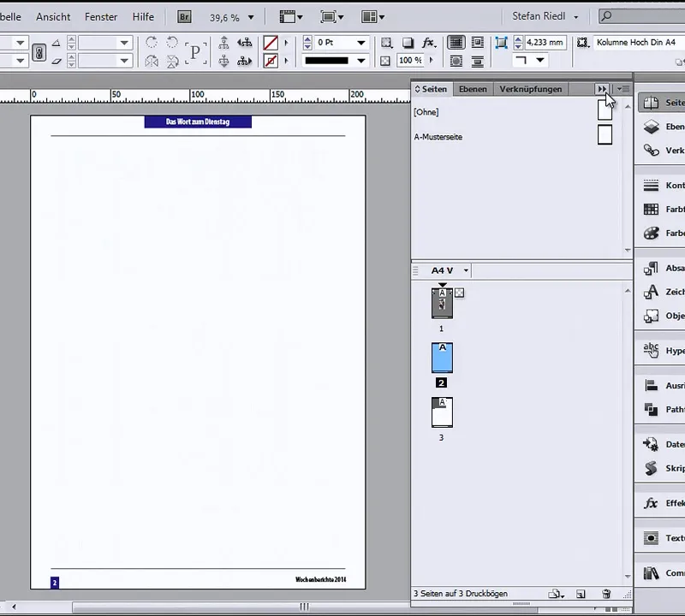Viewport: 685px width, 616px height.
Task: Open the stroke weight 0 Pt dropdown
Action: point(360,43)
